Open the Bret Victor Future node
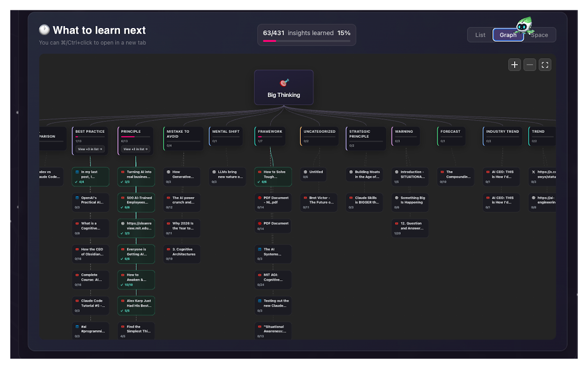588x369 pixels. coord(319,202)
